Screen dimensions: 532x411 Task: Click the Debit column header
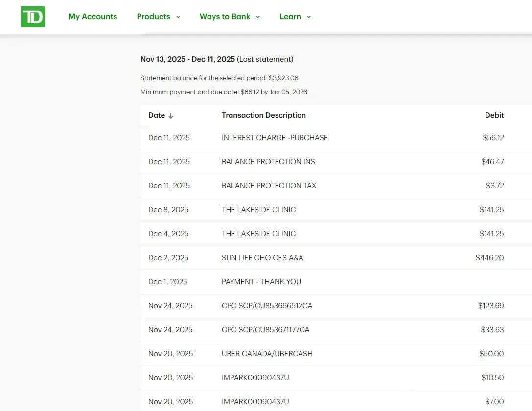coord(494,115)
